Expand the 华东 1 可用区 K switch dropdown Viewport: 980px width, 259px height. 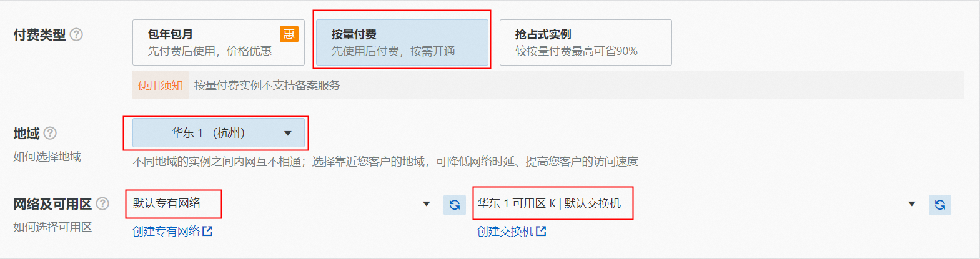(697, 203)
